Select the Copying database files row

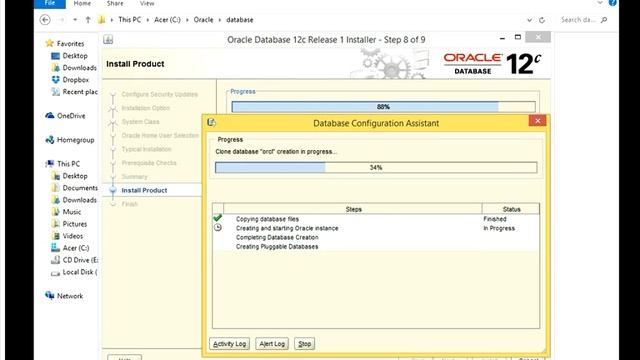pos(376,219)
